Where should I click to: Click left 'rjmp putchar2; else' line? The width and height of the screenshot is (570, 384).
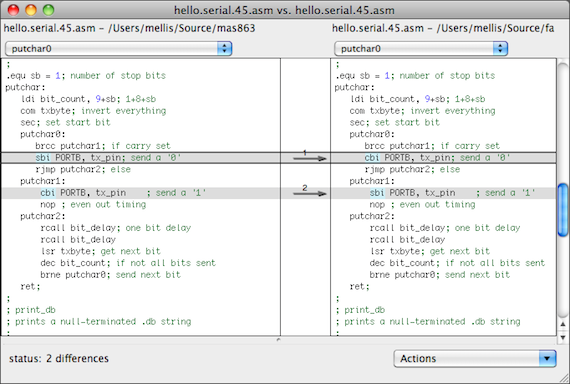tap(83, 169)
